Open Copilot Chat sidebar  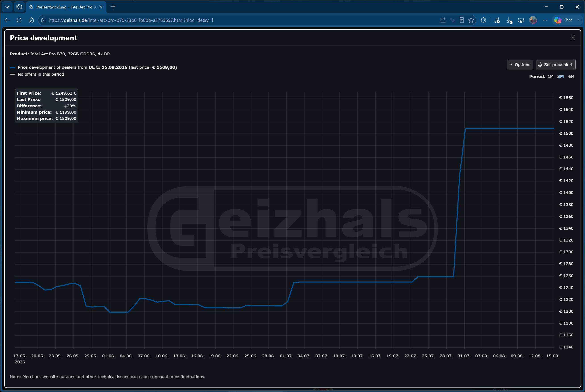point(563,20)
